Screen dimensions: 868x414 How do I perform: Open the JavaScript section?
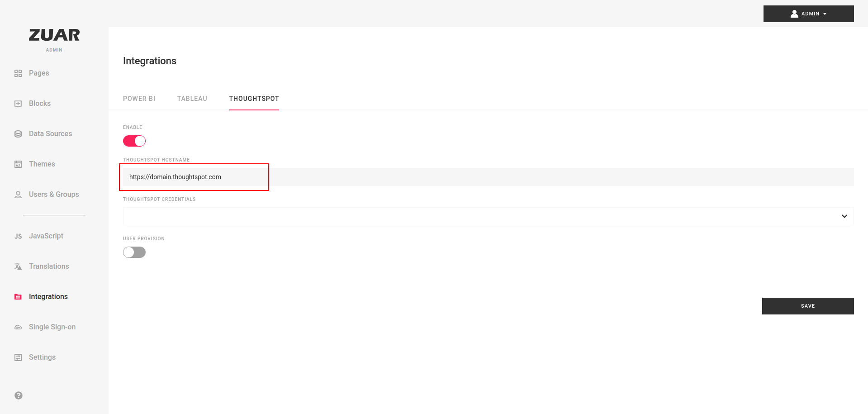46,236
